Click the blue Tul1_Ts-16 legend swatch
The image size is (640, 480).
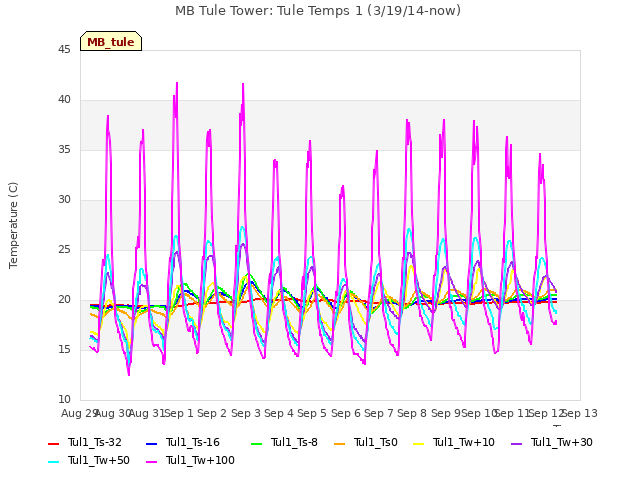click(151, 443)
